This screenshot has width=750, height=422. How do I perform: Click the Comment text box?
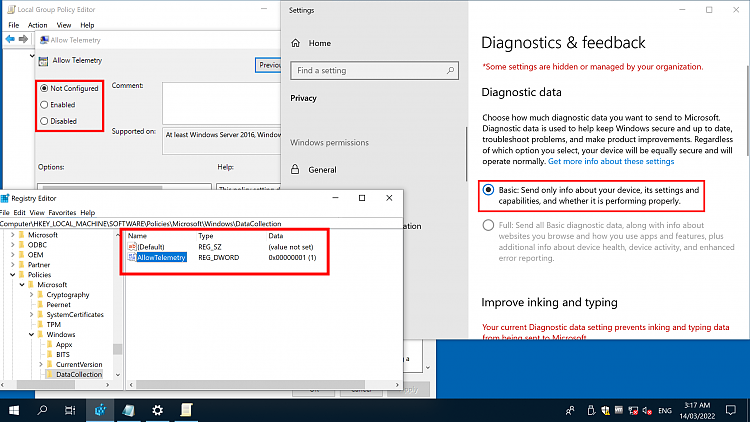(221, 103)
